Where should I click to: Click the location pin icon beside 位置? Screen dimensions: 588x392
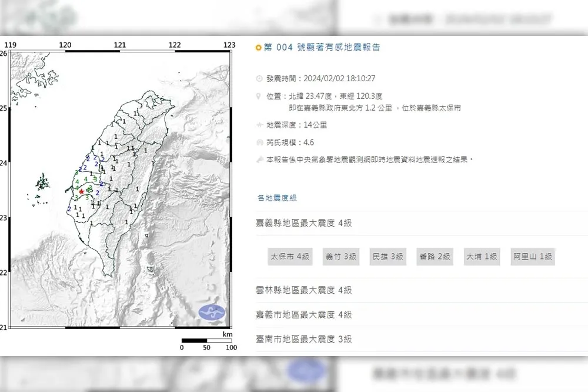pos(258,96)
